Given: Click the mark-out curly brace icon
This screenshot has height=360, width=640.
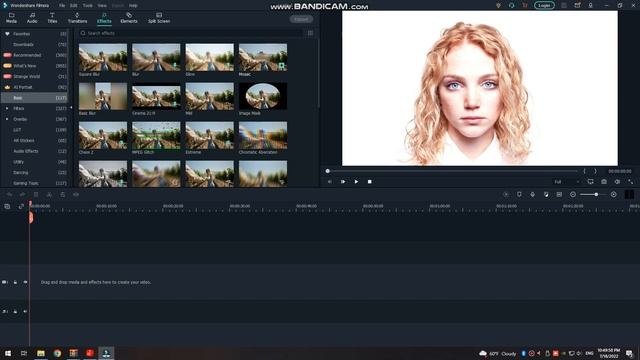Looking at the screenshot, I should point(595,171).
